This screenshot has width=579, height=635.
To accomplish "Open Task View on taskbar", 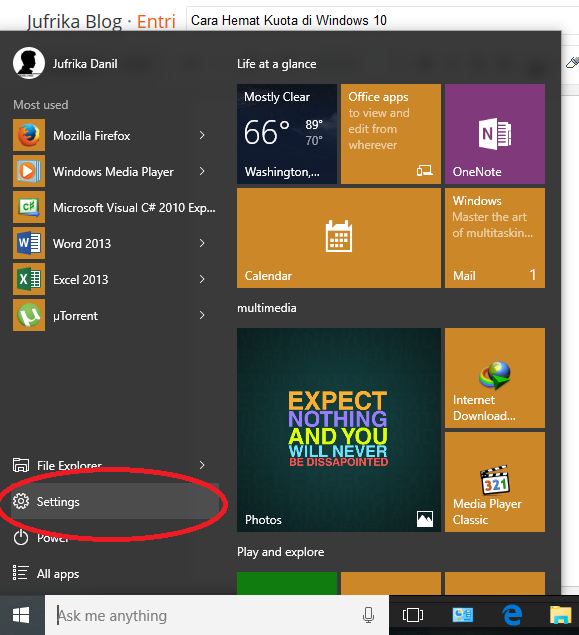I will 413,615.
